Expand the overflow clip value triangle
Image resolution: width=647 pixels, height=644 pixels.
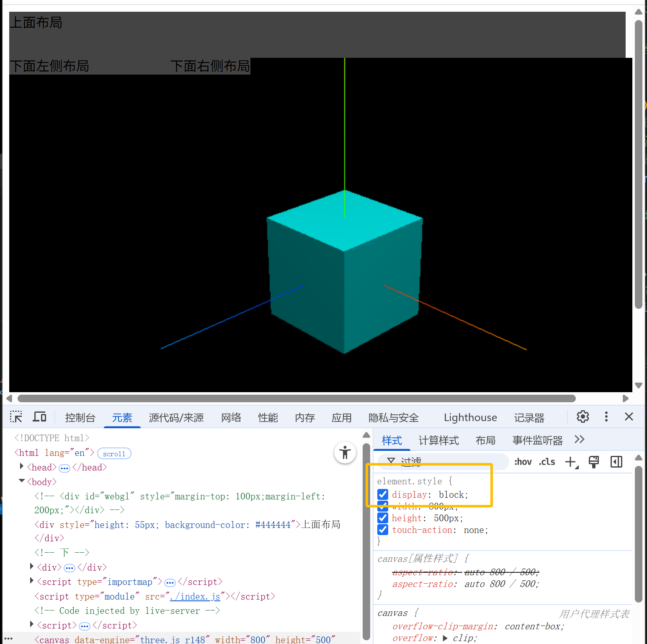(x=445, y=638)
